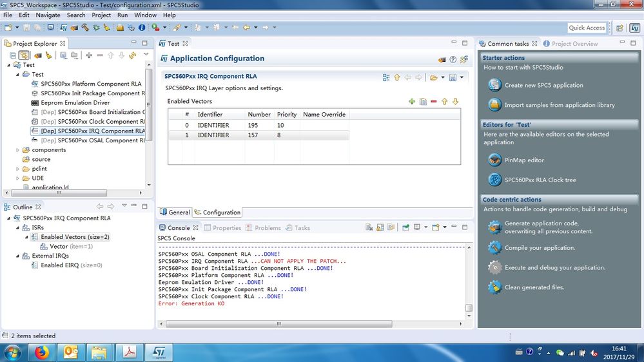Open the view menu triangle in Project Explorer

click(x=146, y=54)
